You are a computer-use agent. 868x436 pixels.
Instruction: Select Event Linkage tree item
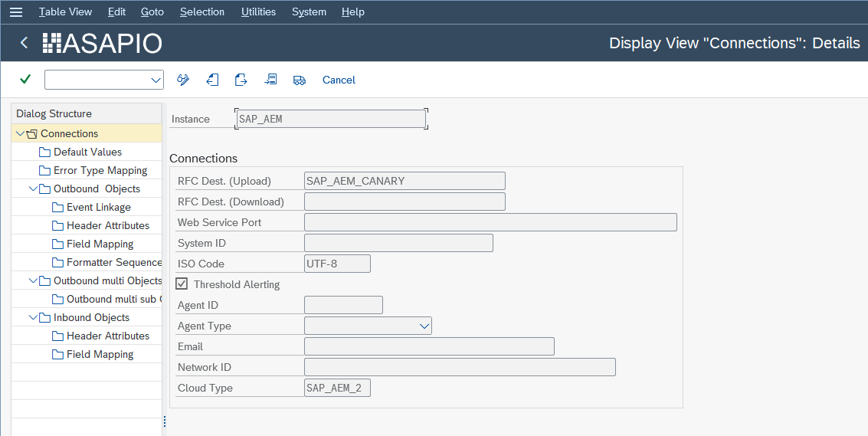[x=99, y=207]
